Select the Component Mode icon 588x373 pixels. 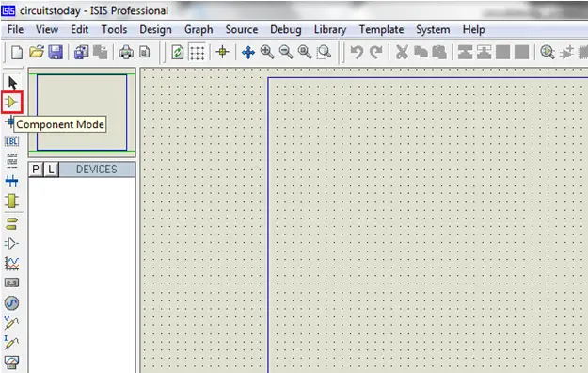[11, 102]
